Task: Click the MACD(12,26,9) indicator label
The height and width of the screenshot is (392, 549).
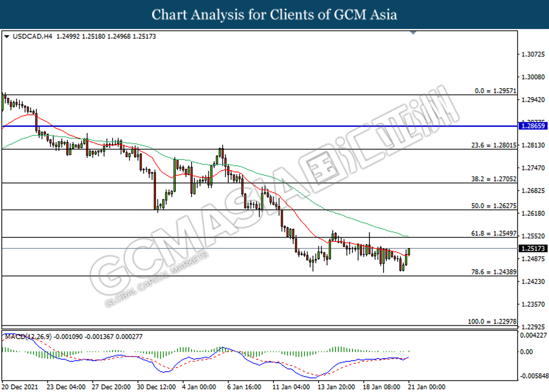Action: pyautogui.click(x=29, y=337)
